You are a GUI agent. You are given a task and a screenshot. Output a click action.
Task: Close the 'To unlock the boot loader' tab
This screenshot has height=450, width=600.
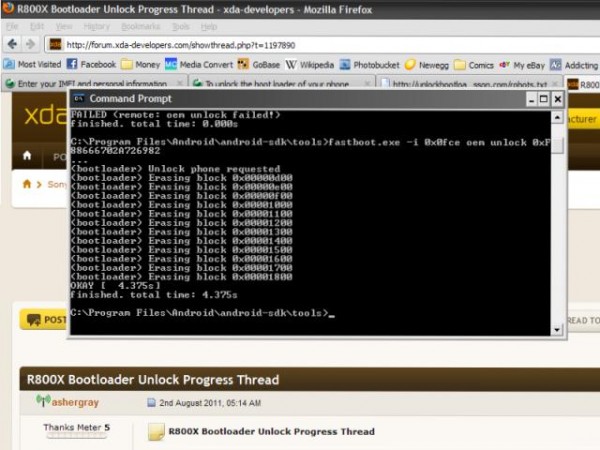(367, 83)
